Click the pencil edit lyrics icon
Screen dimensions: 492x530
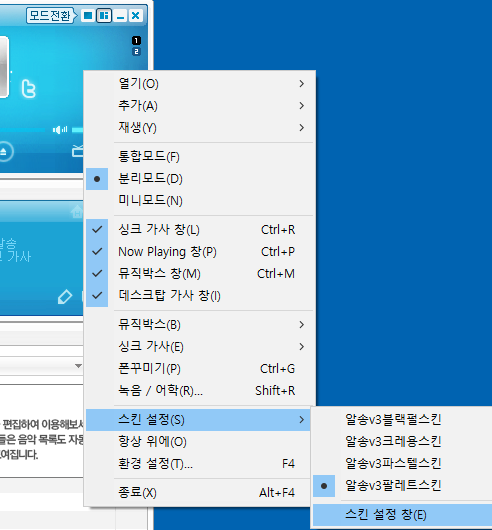tap(65, 297)
